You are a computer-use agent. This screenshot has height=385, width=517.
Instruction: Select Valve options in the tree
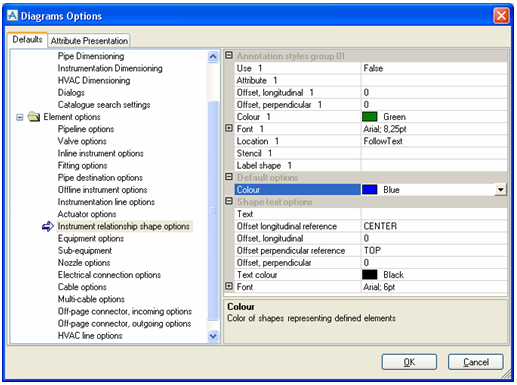82,141
